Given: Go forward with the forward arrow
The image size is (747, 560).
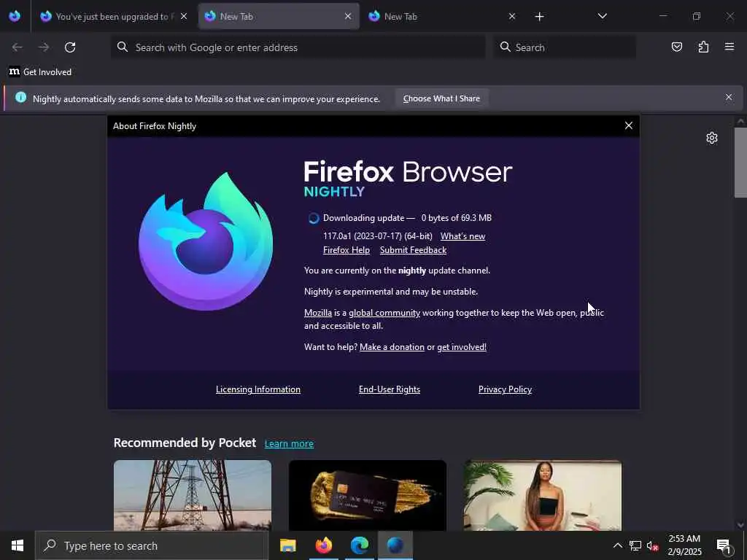Looking at the screenshot, I should coord(43,47).
